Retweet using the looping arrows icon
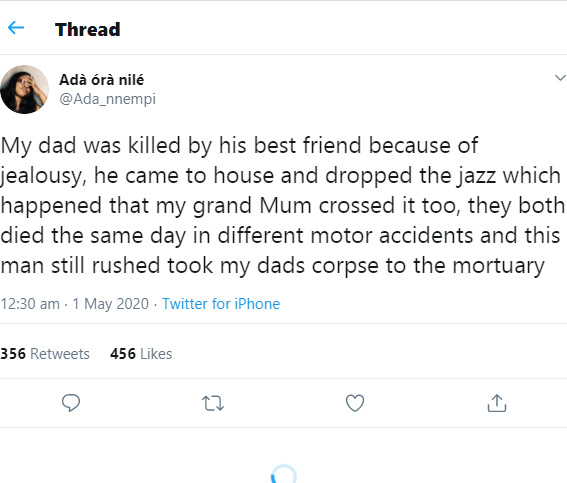Viewport: 567px width, 483px height. [213, 403]
